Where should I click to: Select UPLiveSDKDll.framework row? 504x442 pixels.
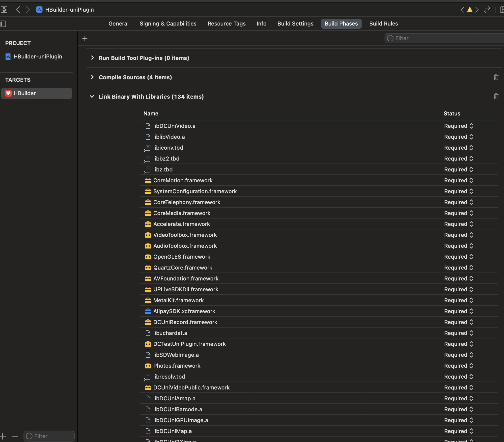tap(318, 290)
